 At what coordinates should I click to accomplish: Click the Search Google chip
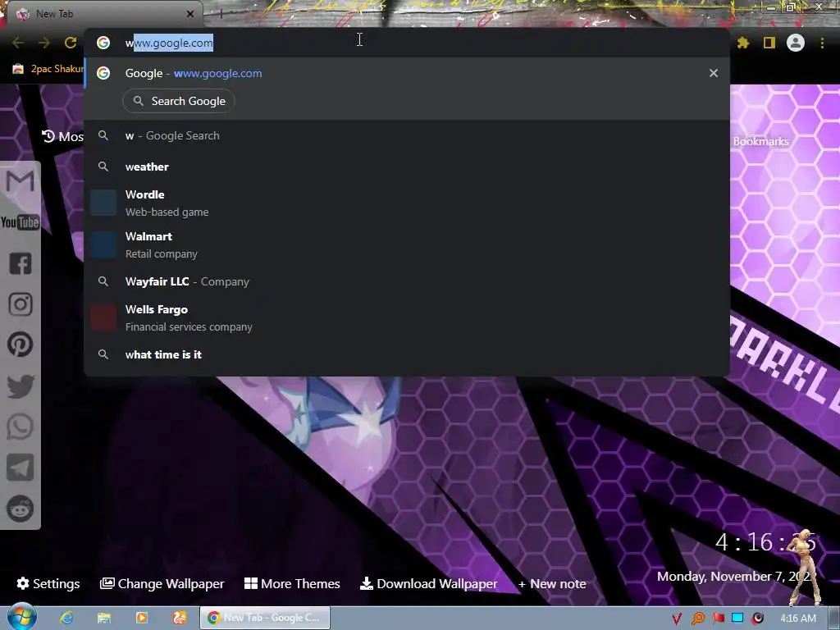pos(179,101)
